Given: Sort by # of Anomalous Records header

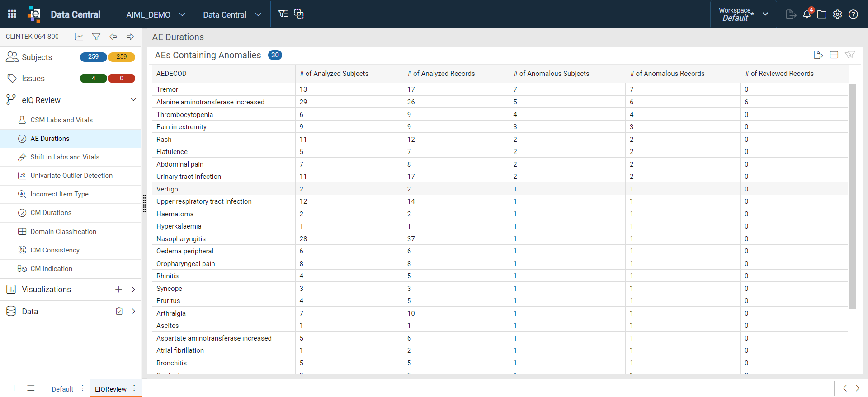Looking at the screenshot, I should (667, 73).
